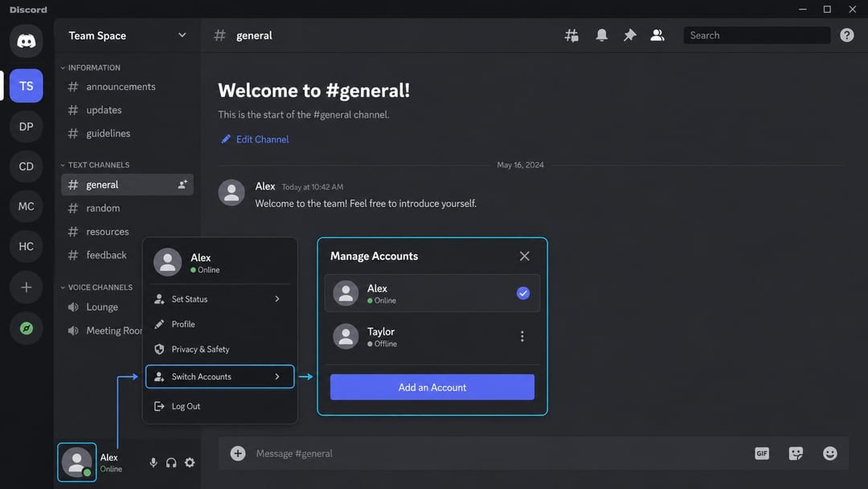Switch to the DP server
The width and height of the screenshot is (868, 489).
pyautogui.click(x=26, y=126)
